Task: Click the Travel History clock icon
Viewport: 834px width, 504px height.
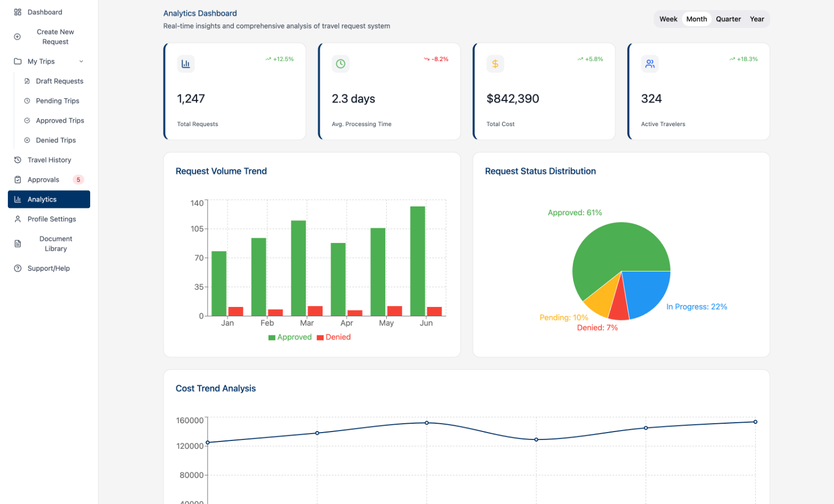Action: pyautogui.click(x=18, y=160)
